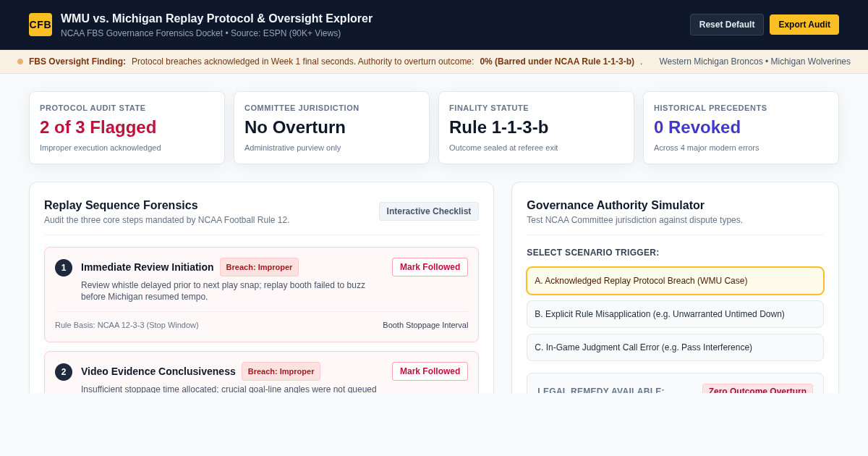Open the Protocol Audit State card
868x456 pixels.
point(127,127)
